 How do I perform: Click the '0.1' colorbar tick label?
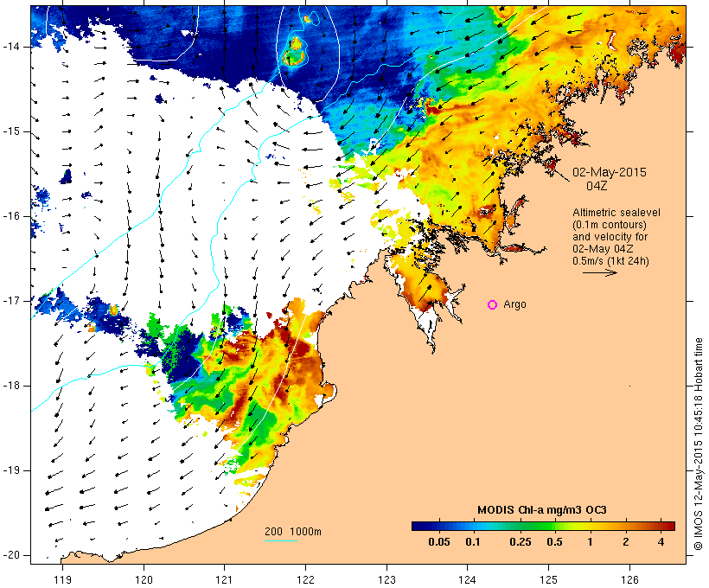472,542
